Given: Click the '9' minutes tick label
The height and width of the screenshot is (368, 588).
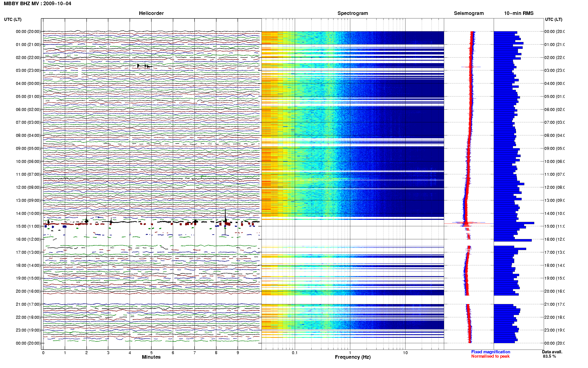Looking at the screenshot, I should pos(238,353).
